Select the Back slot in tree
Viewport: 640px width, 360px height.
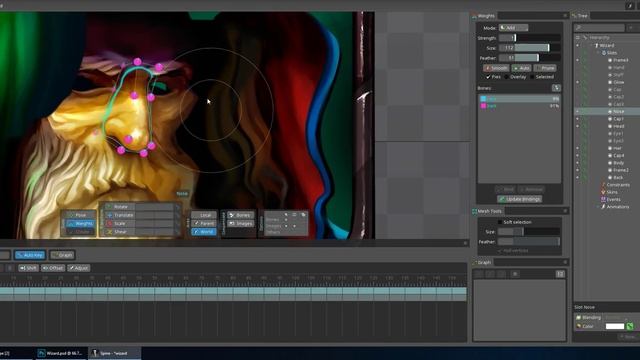click(x=618, y=178)
